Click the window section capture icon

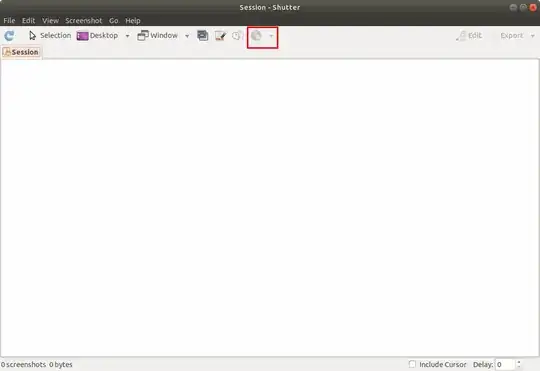[x=202, y=35]
